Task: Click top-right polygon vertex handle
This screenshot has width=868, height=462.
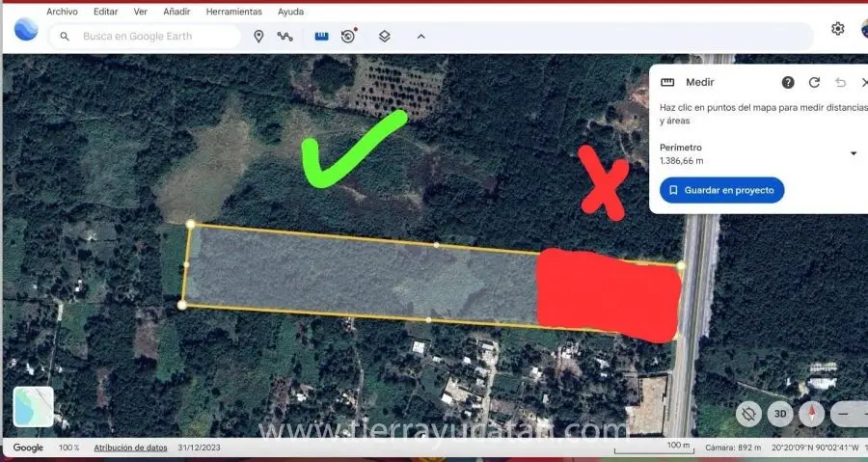Action: [681, 265]
